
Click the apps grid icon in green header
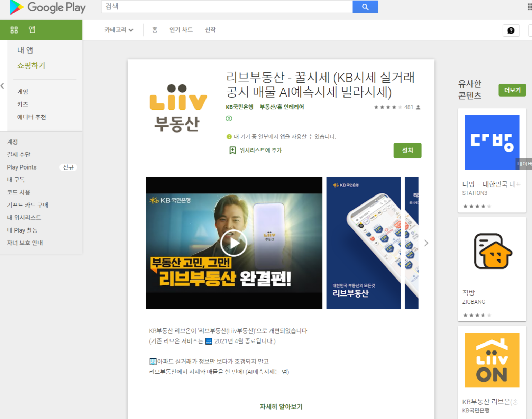pyautogui.click(x=14, y=30)
